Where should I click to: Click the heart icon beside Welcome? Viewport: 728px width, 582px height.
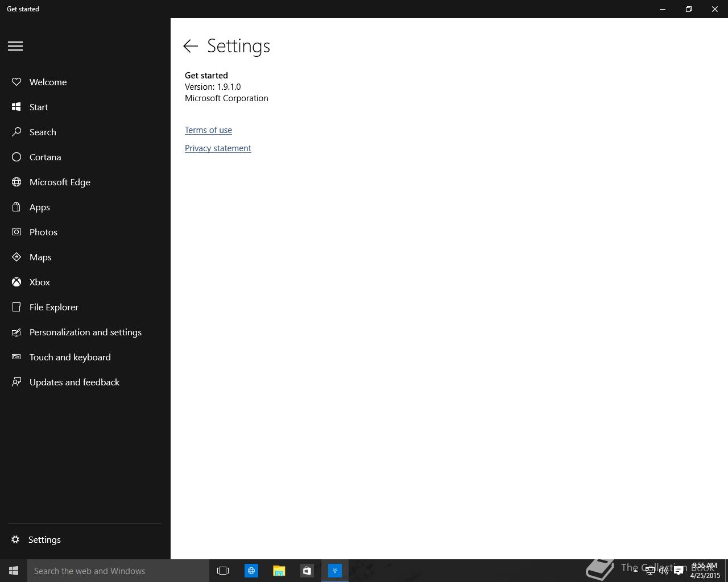[16, 82]
